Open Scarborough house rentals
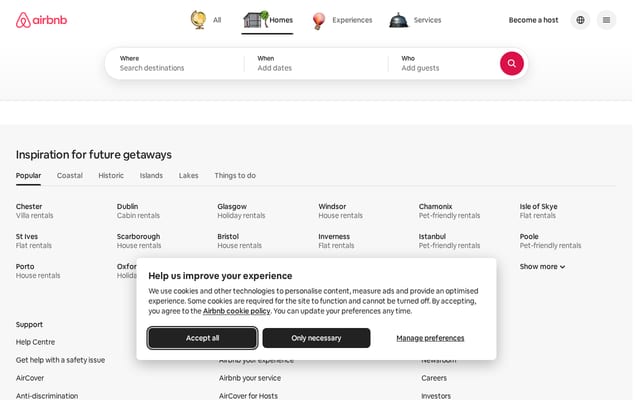This screenshot has width=640, height=400. pos(139,241)
